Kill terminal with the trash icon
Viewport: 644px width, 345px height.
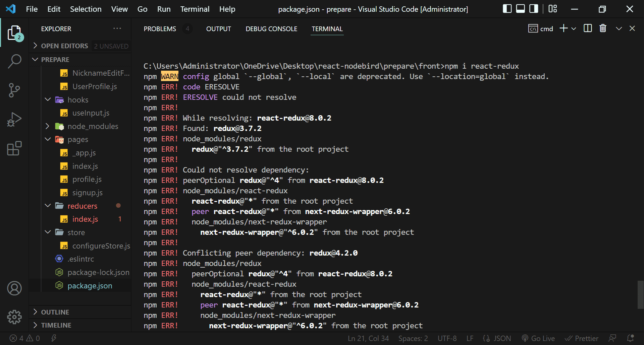coord(603,28)
